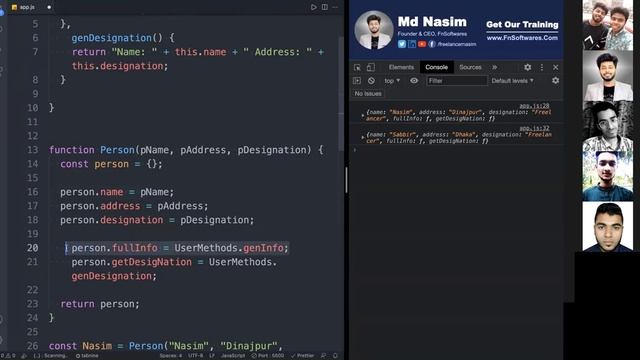This screenshot has height=360, width=640.
Task: Click Prettier in the status bar
Action: [x=302, y=356]
